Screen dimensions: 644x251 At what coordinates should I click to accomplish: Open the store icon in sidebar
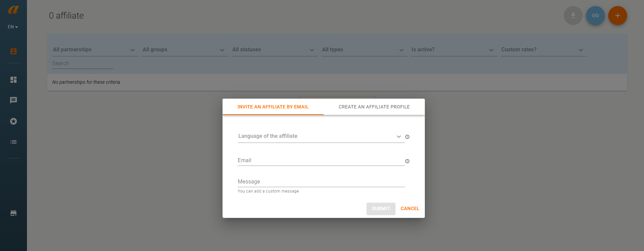point(13,213)
